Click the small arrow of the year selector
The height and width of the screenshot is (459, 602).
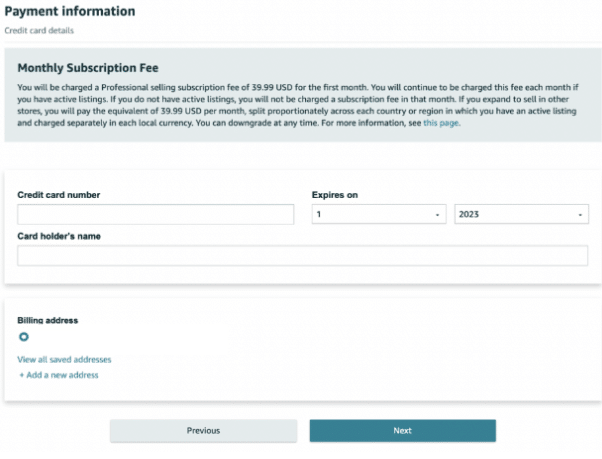(580, 215)
